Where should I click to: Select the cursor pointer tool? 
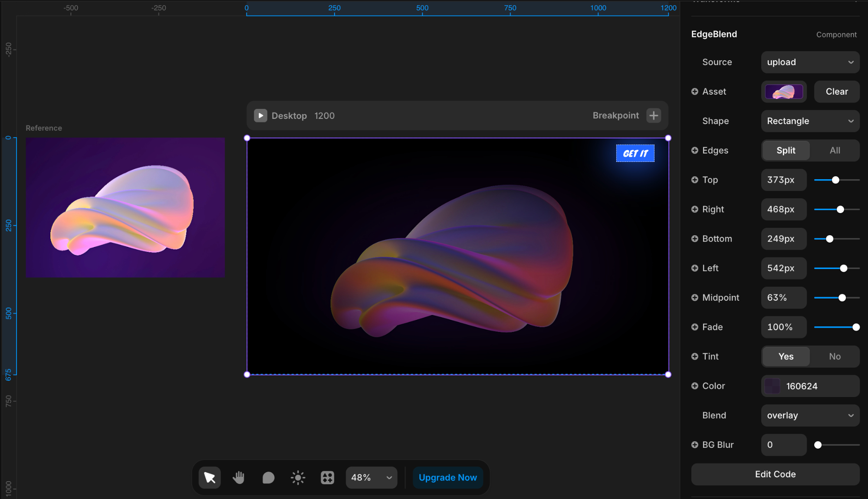click(x=210, y=478)
